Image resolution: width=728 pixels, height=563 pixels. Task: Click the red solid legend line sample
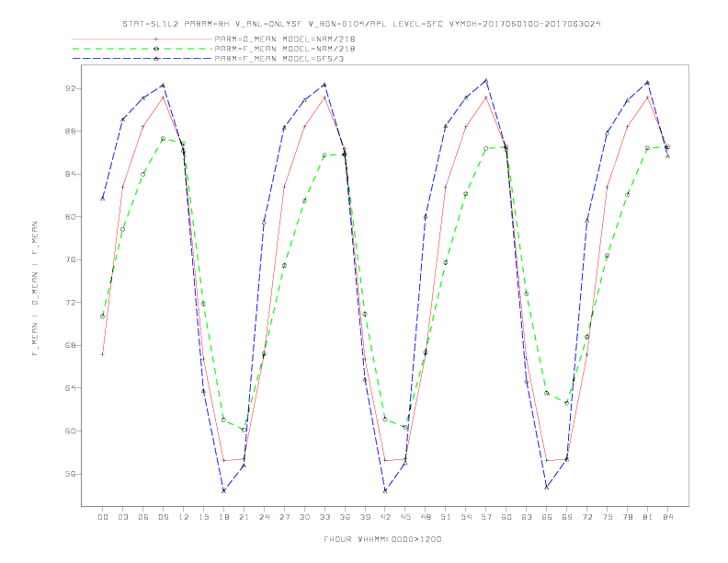(142, 39)
